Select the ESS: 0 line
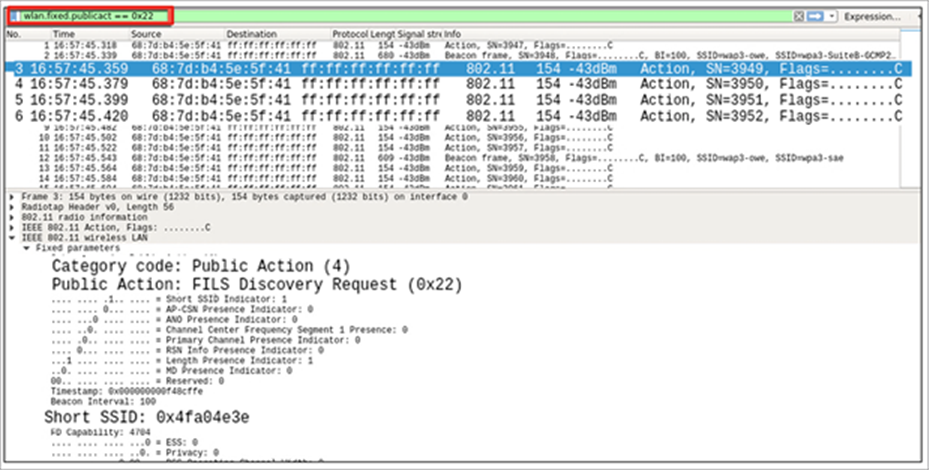Viewport: 929px width, 470px height. click(124, 442)
